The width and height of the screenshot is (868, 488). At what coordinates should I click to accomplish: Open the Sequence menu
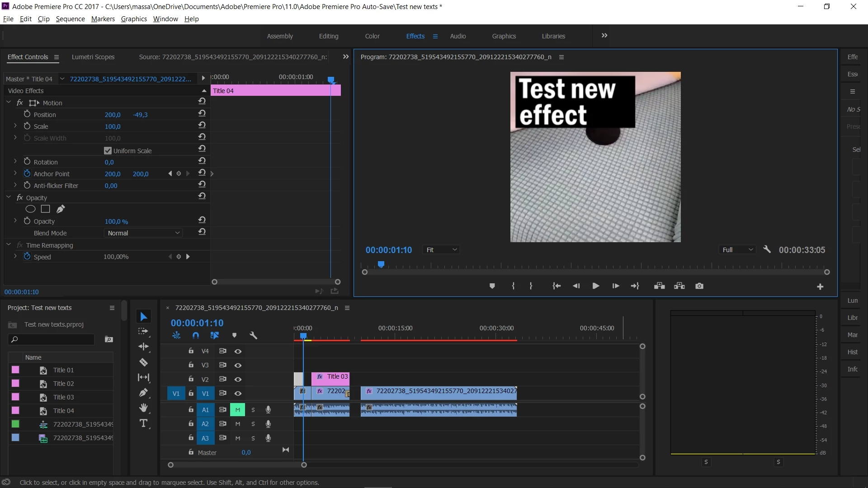click(70, 19)
